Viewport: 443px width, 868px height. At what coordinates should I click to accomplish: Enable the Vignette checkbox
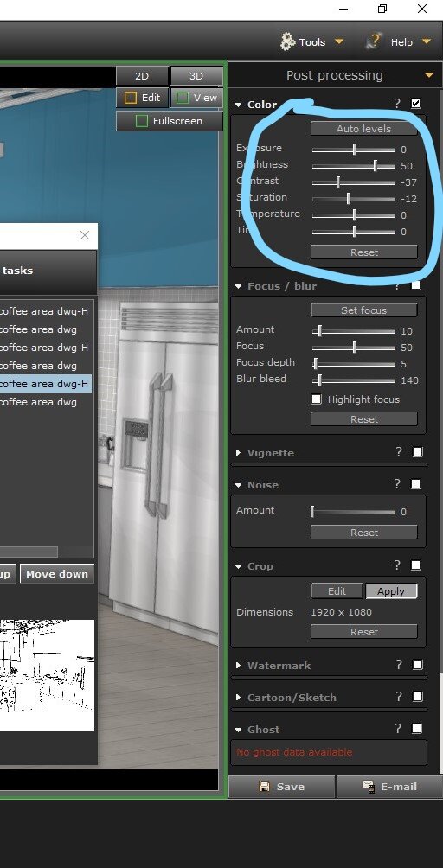click(x=418, y=452)
